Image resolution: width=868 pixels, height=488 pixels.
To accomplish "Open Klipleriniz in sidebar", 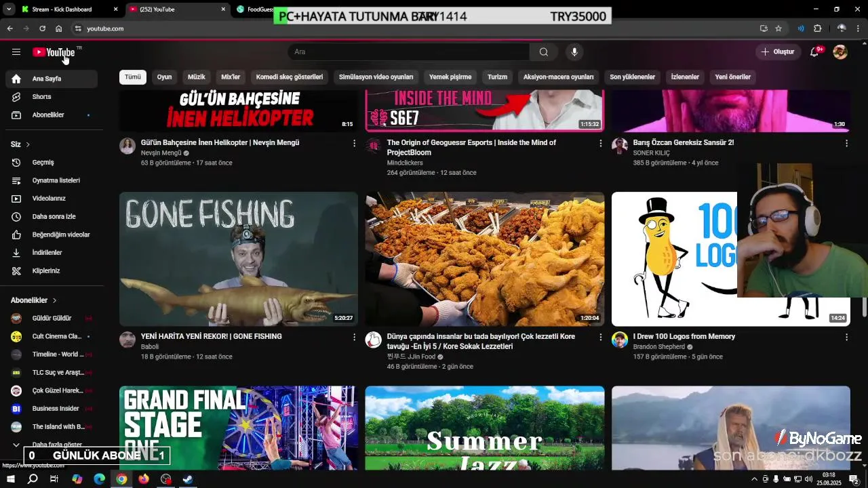I will [x=52, y=271].
